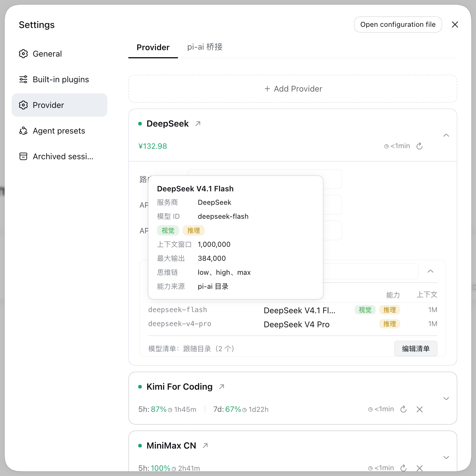The width and height of the screenshot is (476, 476).
Task: Click the 上下文 column header
Action: pos(427,295)
